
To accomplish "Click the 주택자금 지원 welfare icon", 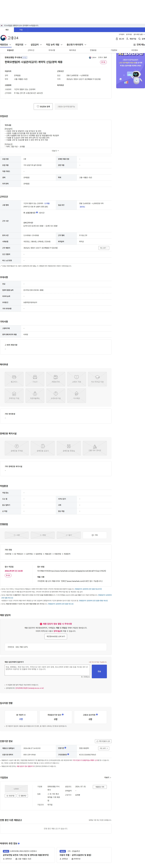I will point(14,396).
